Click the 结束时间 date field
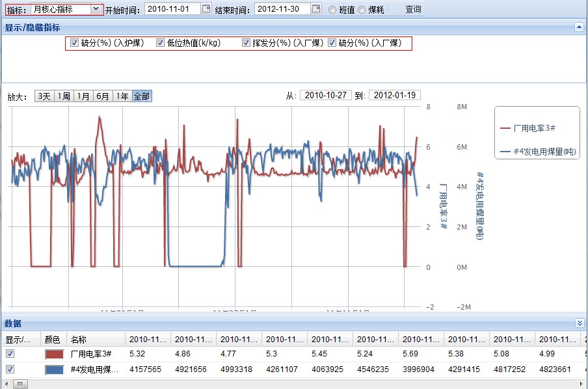 [283, 8]
